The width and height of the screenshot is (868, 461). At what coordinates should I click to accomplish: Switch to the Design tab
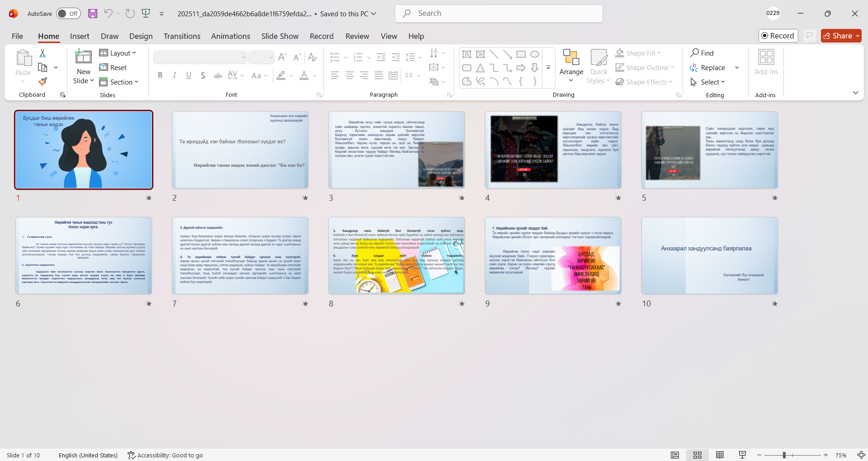click(141, 36)
